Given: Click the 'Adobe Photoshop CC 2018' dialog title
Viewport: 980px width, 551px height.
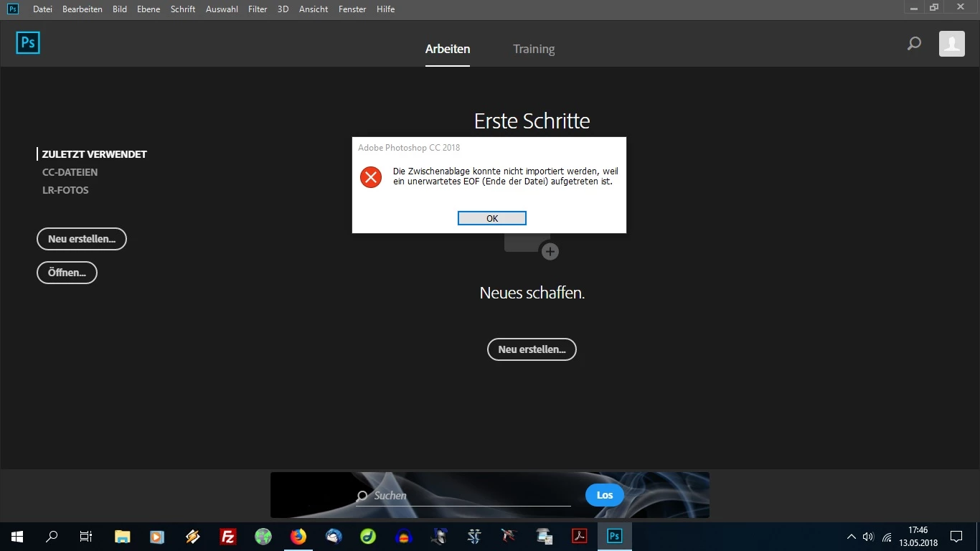Looking at the screenshot, I should [409, 148].
